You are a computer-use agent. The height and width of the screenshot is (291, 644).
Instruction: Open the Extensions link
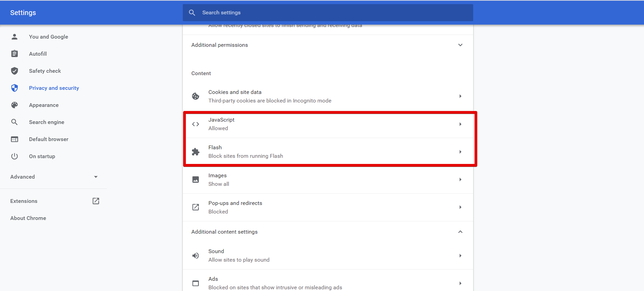[24, 201]
